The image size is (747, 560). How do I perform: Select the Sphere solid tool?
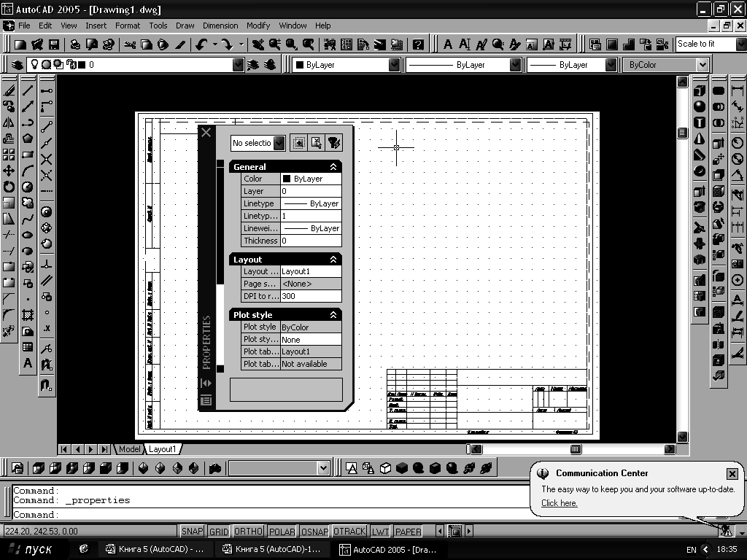[700, 106]
